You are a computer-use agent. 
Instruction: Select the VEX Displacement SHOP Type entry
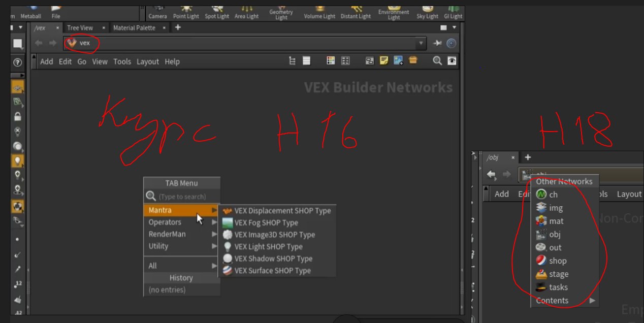(277, 211)
